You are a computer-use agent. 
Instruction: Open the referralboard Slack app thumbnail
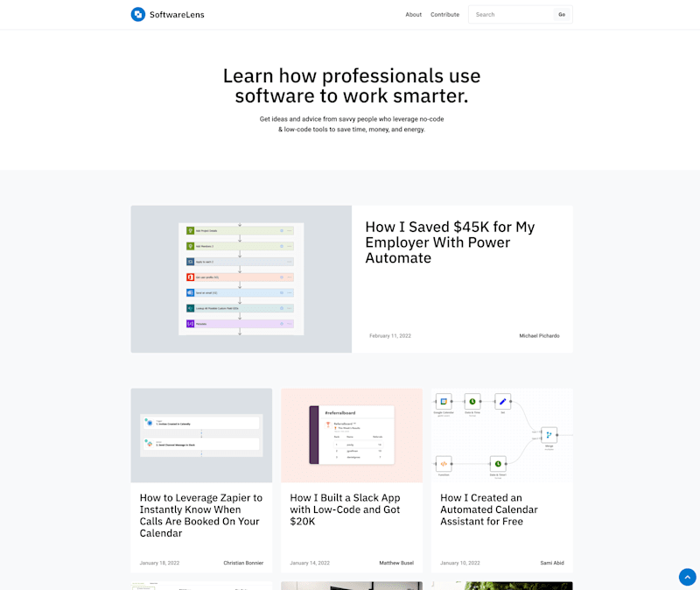click(x=352, y=435)
